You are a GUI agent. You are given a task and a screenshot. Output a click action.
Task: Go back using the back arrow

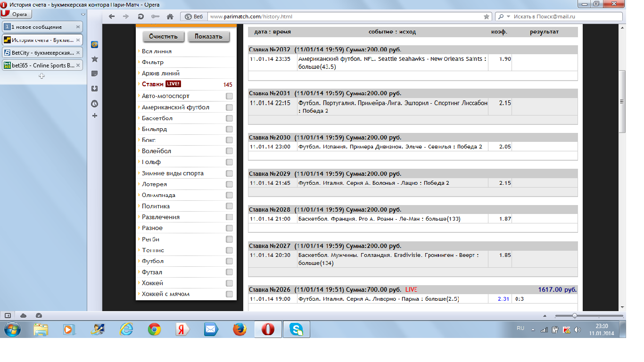click(112, 16)
